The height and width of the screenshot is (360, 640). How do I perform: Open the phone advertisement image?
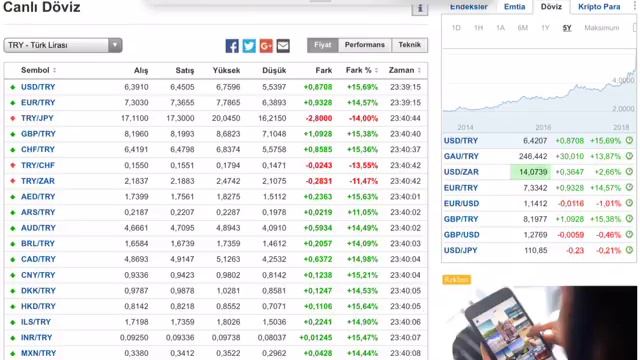[x=539, y=323]
